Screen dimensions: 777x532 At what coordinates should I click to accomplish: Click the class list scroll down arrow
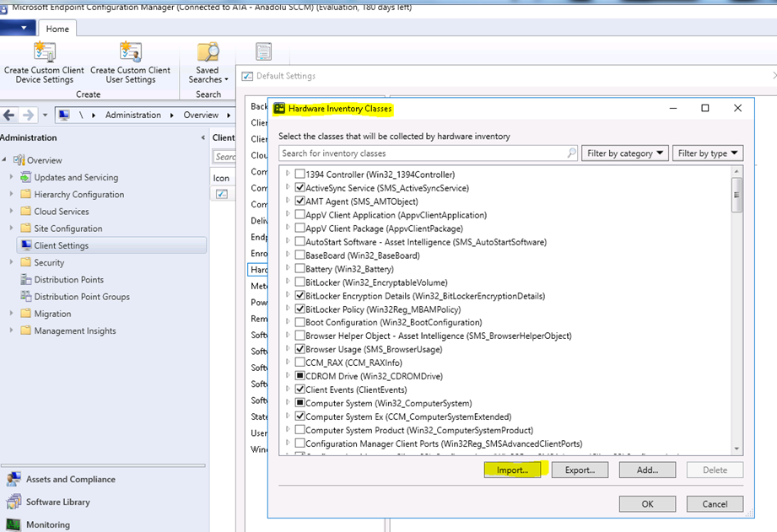[x=737, y=449]
